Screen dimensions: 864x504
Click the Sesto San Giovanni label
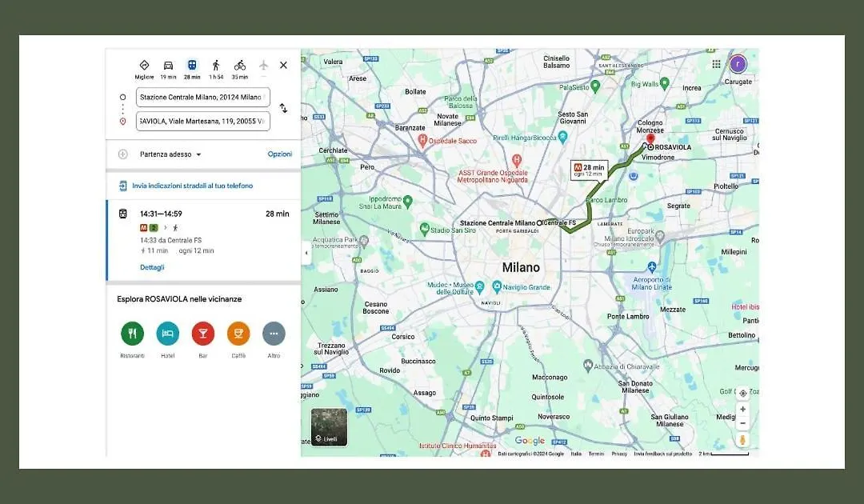pos(573,118)
